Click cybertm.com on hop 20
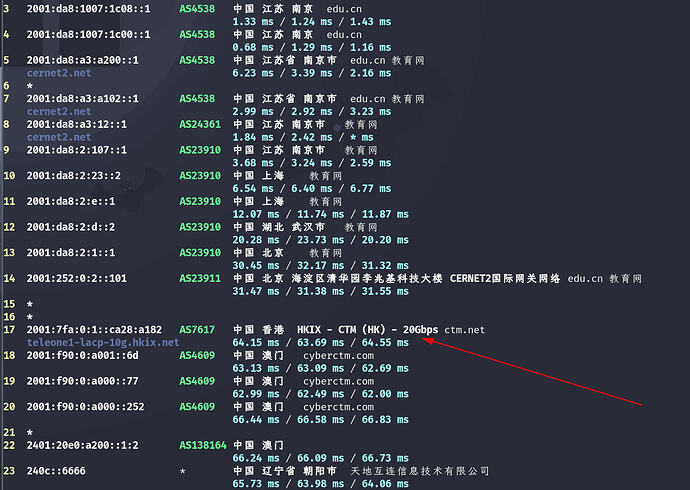Image resolution: width=690 pixels, height=490 pixels. [x=338, y=407]
